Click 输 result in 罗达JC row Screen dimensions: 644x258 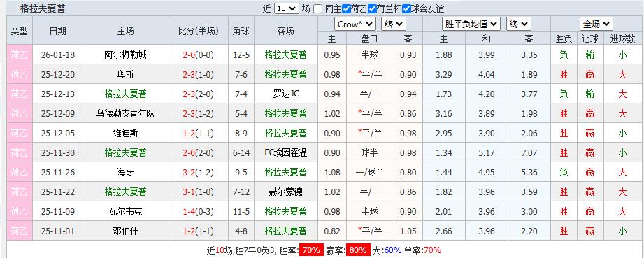589,94
